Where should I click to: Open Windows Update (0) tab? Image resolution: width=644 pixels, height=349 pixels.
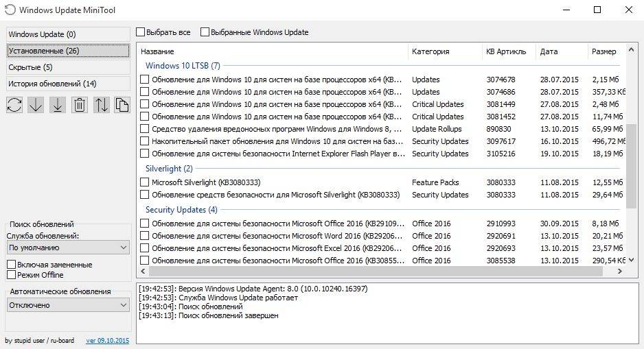coord(68,34)
